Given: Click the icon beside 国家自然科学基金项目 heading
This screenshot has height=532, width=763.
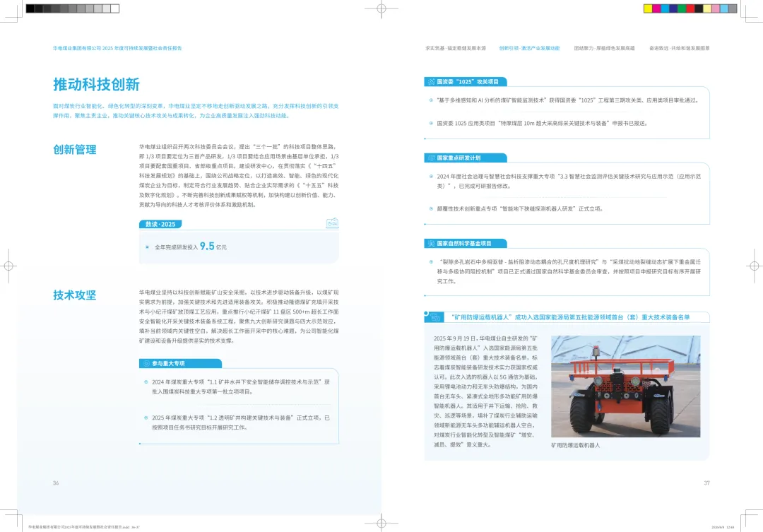Looking at the screenshot, I should tap(431, 243).
